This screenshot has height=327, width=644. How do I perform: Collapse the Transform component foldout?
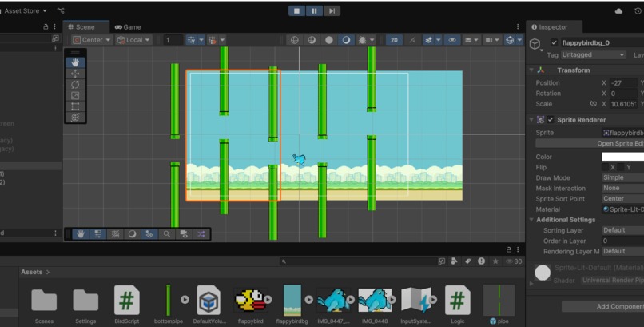click(531, 70)
